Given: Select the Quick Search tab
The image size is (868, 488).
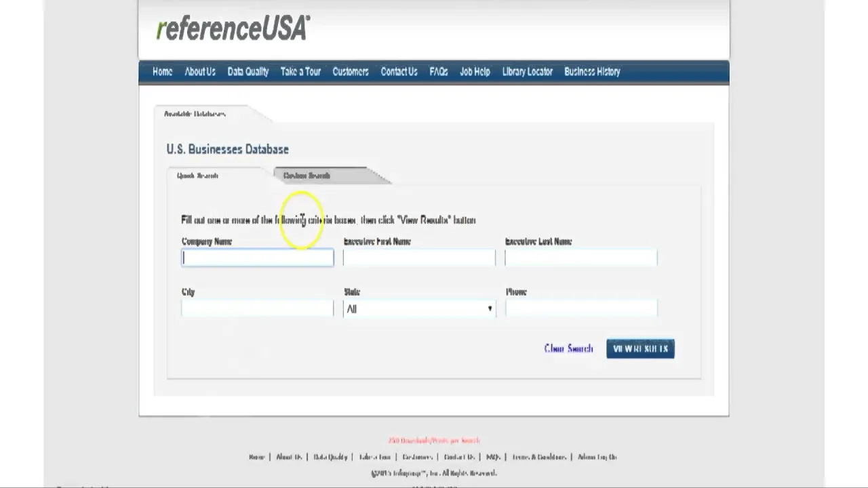Looking at the screenshot, I should (x=197, y=176).
